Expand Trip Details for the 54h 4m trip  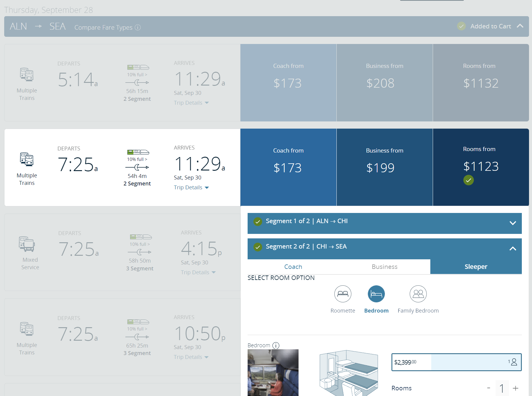pos(191,188)
